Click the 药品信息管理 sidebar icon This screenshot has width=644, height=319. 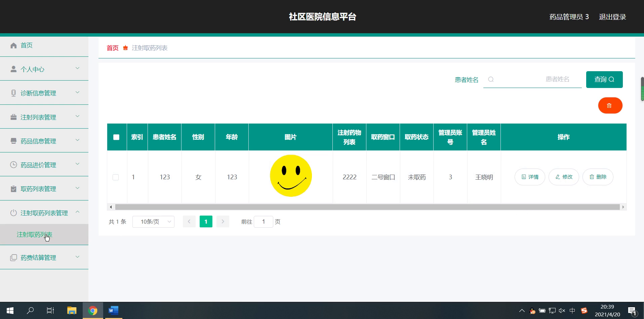[x=13, y=141]
